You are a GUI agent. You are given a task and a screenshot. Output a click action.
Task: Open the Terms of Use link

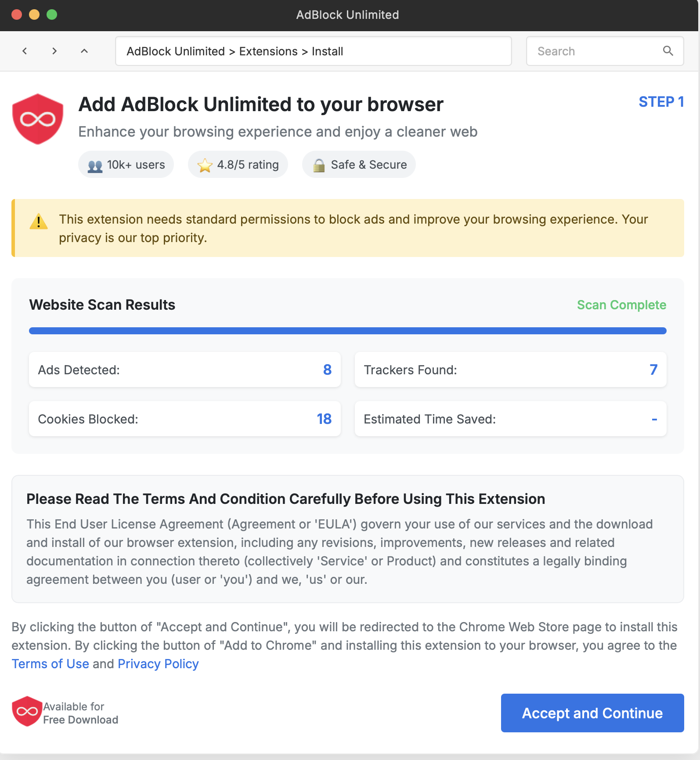pos(50,664)
